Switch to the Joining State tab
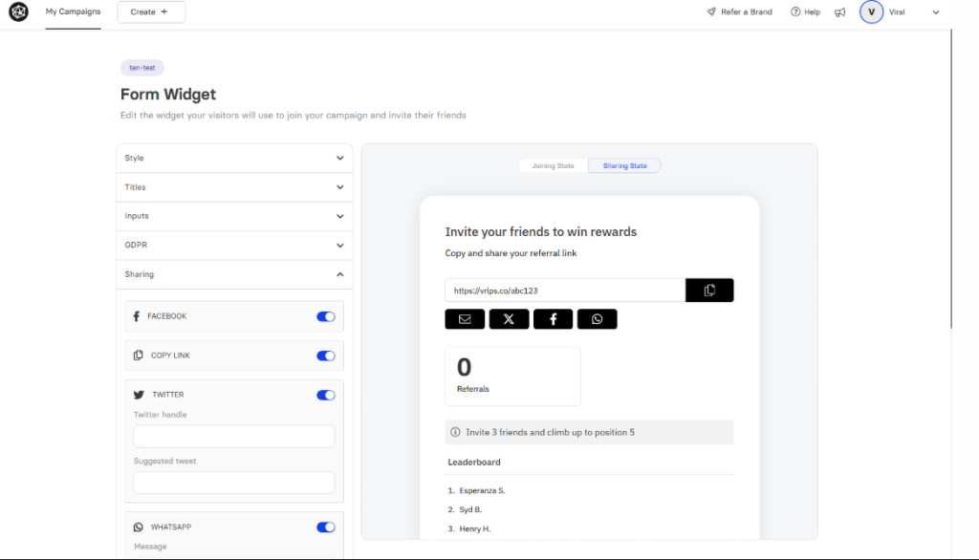The width and height of the screenshot is (979, 560). (x=553, y=166)
